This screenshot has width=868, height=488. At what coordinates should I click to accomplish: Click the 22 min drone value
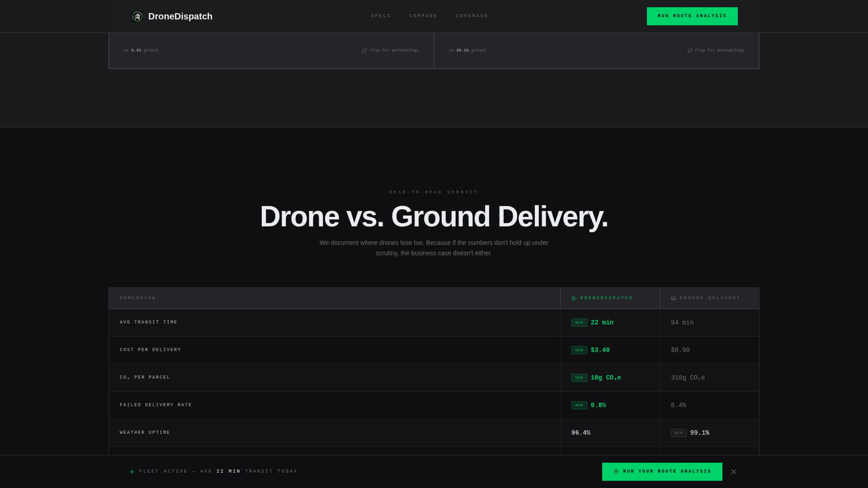pos(602,323)
